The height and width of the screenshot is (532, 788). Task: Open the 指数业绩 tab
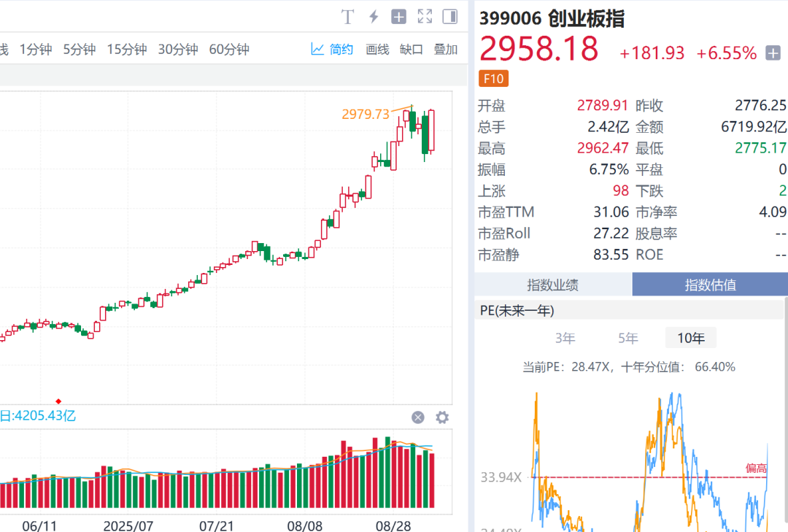(553, 285)
